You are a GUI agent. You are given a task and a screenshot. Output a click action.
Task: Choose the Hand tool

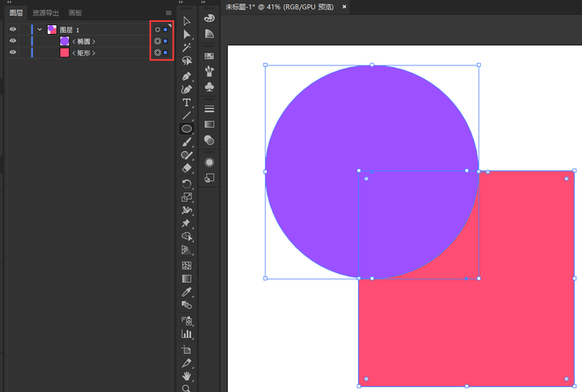187,376
